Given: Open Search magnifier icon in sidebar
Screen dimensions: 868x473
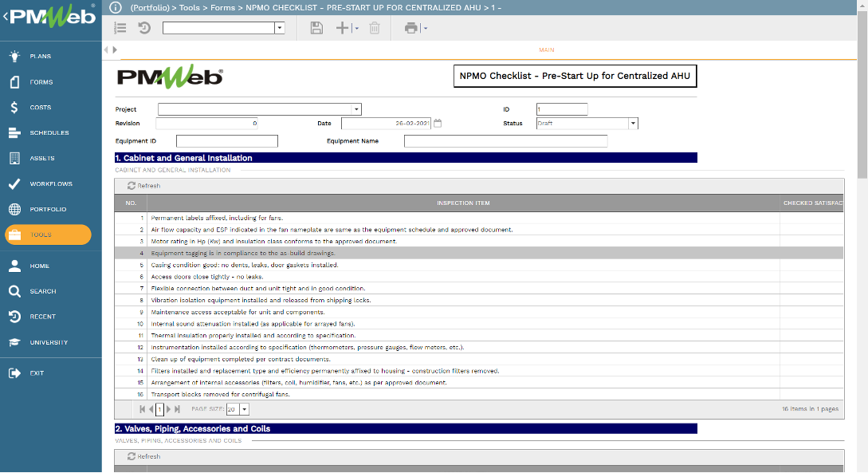Looking at the screenshot, I should 15,291.
